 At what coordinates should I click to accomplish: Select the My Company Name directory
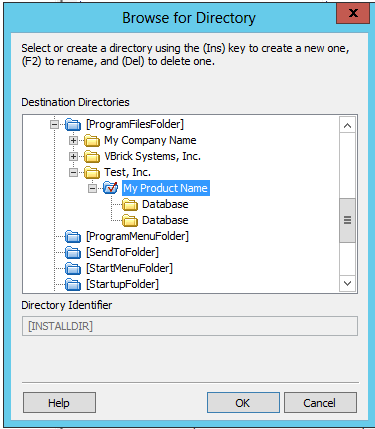point(150,140)
